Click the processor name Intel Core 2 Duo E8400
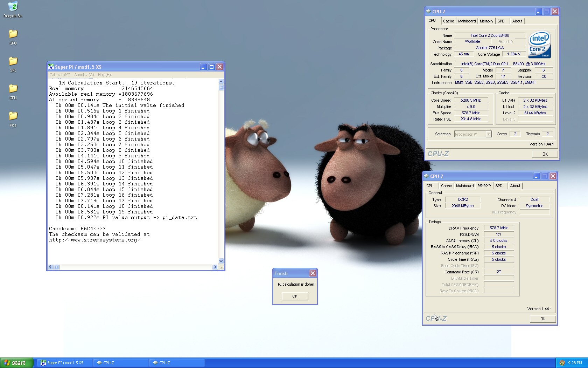This screenshot has width=588, height=368. tap(490, 35)
